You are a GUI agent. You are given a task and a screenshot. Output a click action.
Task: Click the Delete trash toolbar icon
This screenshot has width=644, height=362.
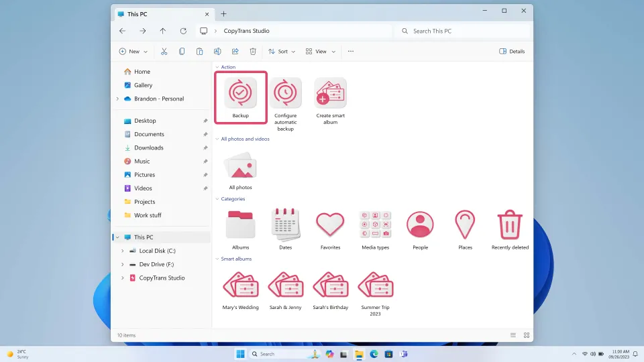pos(253,52)
